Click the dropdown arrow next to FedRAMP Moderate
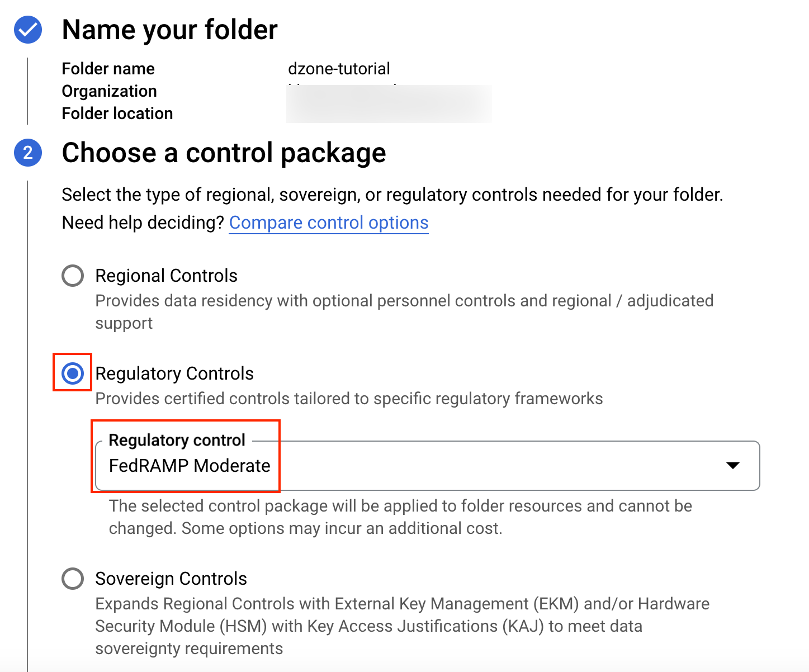Image resolution: width=809 pixels, height=672 pixels. (734, 466)
